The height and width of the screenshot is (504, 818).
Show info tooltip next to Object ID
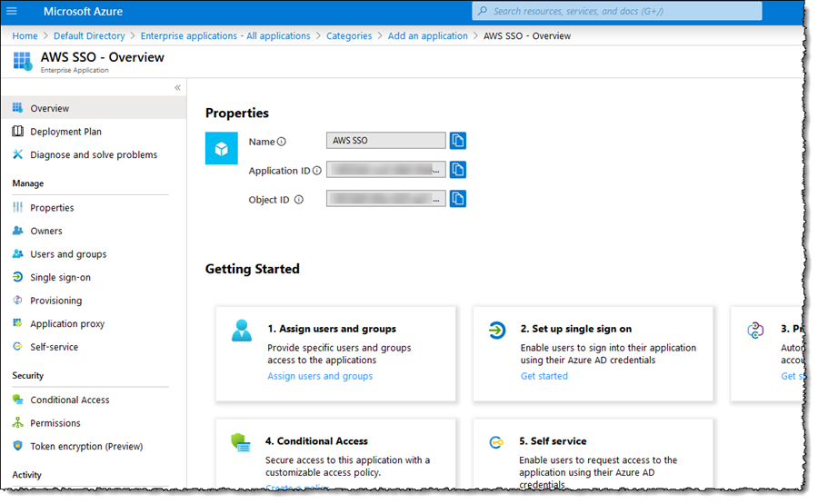pyautogui.click(x=298, y=200)
